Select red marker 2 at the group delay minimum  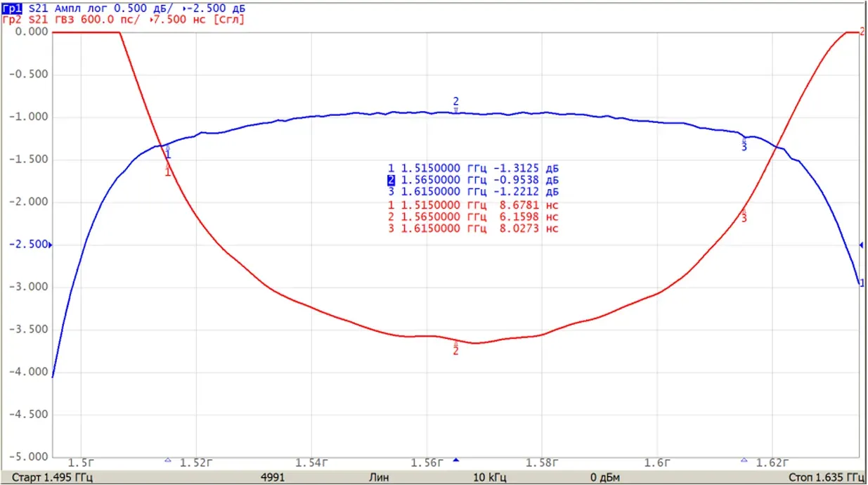coord(455,348)
